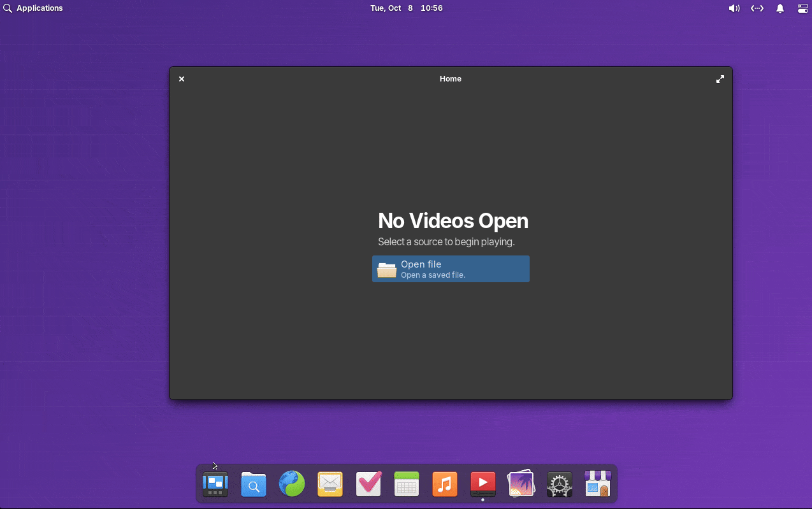812x509 pixels.
Task: Launch System Settings from the dock
Action: (559, 484)
